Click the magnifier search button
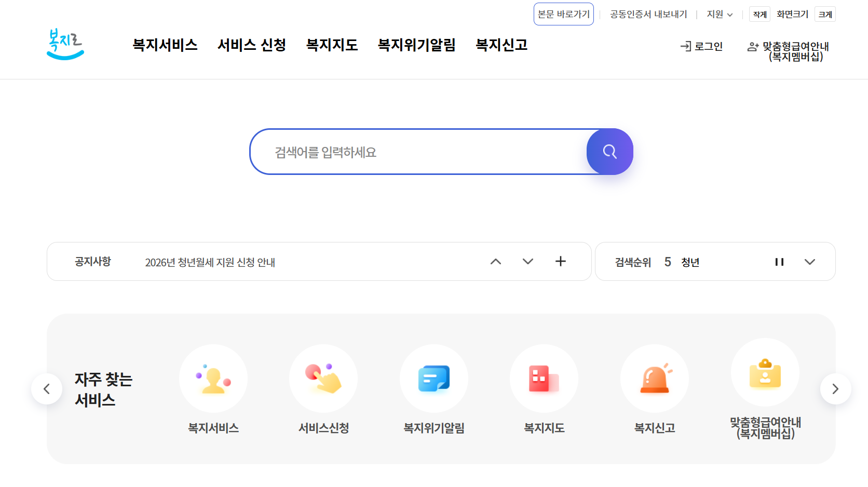 tap(610, 152)
